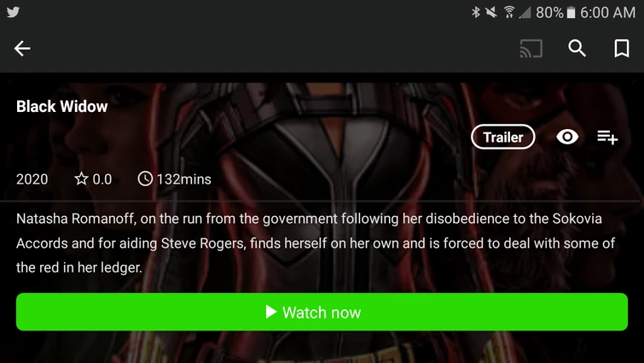Tap the 80% battery indicator

tap(555, 12)
